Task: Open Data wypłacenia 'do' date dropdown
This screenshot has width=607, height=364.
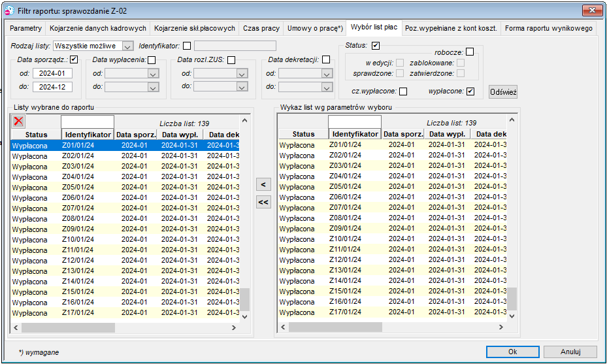Action: click(x=153, y=88)
